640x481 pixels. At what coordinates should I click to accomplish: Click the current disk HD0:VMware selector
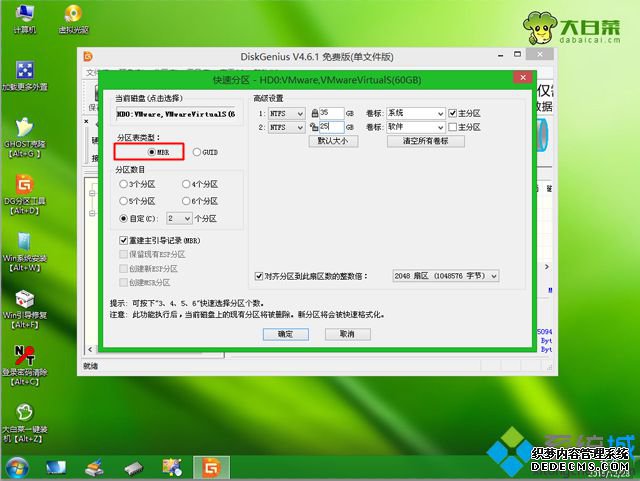[176, 114]
